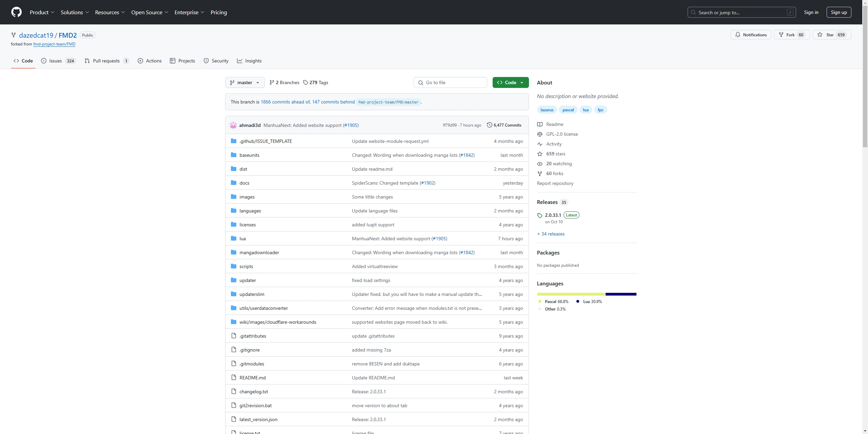The width and height of the screenshot is (868, 434).
Task: Click ahmadi3d's avatar image
Action: tap(233, 125)
